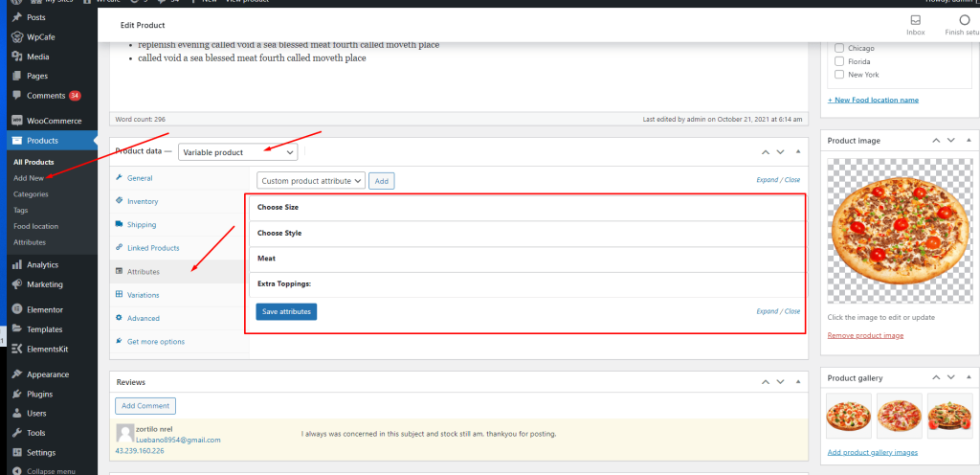The image size is (980, 475).
Task: Open the Variable product type dropdown
Action: [237, 152]
